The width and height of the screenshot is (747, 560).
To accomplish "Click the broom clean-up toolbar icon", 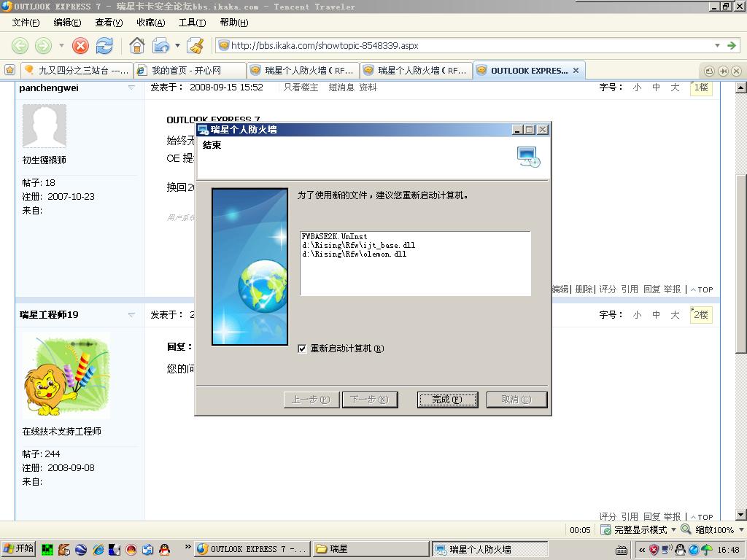I will [196, 46].
